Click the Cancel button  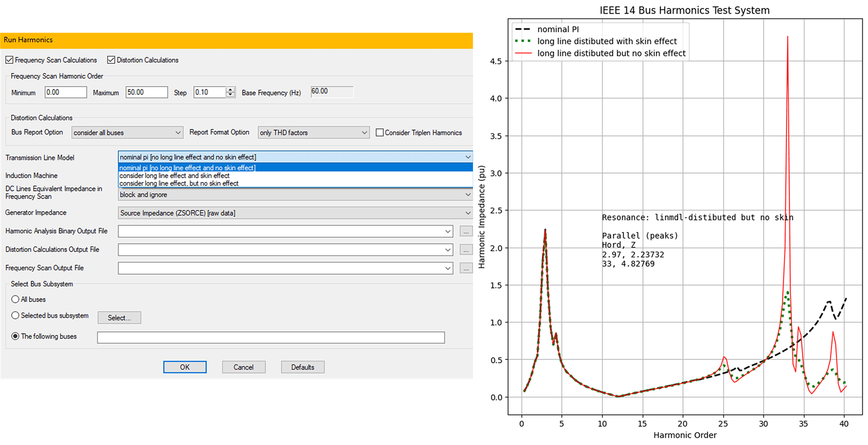tap(243, 367)
